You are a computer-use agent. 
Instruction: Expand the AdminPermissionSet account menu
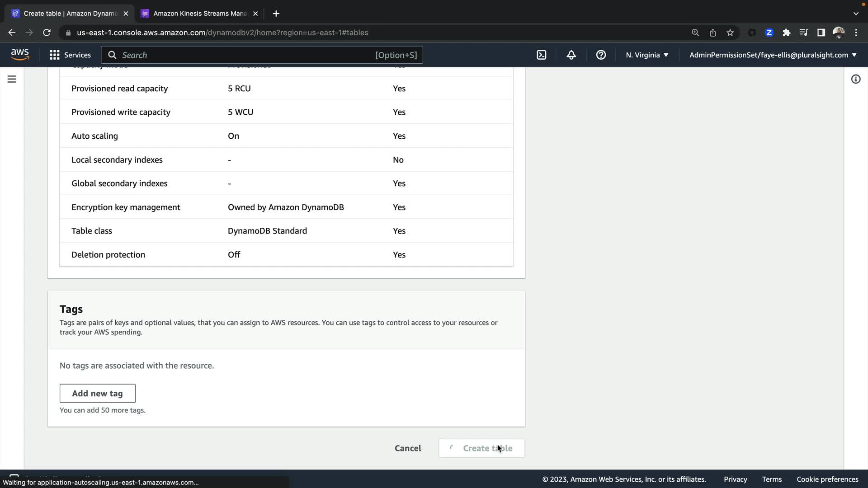click(773, 55)
